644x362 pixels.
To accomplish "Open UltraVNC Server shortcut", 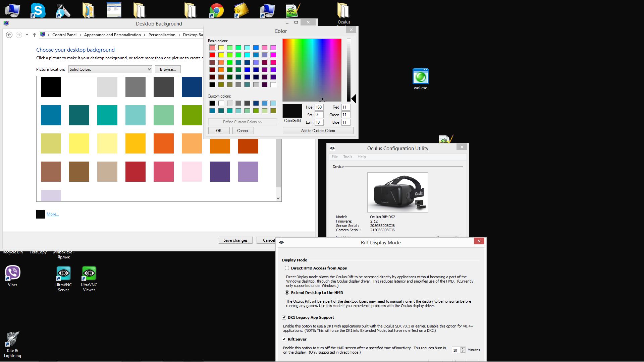I will coord(63,279).
